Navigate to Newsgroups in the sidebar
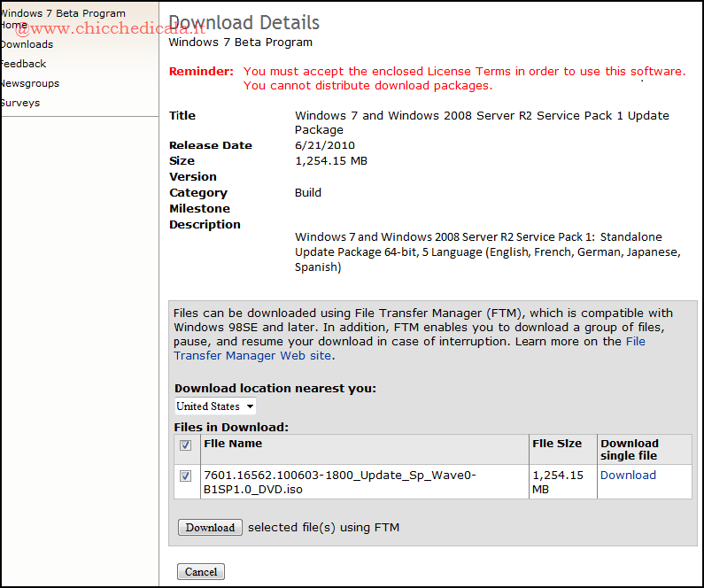The height and width of the screenshot is (588, 704). [x=29, y=83]
